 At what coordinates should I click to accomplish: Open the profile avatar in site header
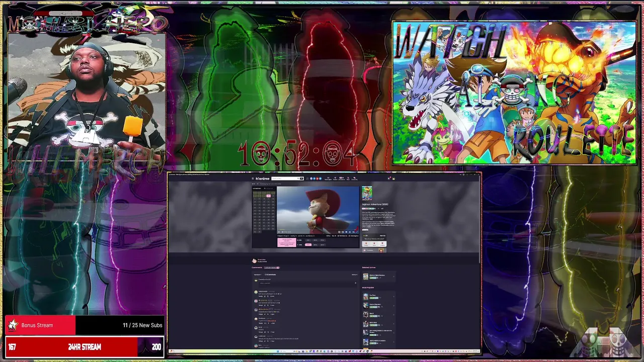click(393, 178)
